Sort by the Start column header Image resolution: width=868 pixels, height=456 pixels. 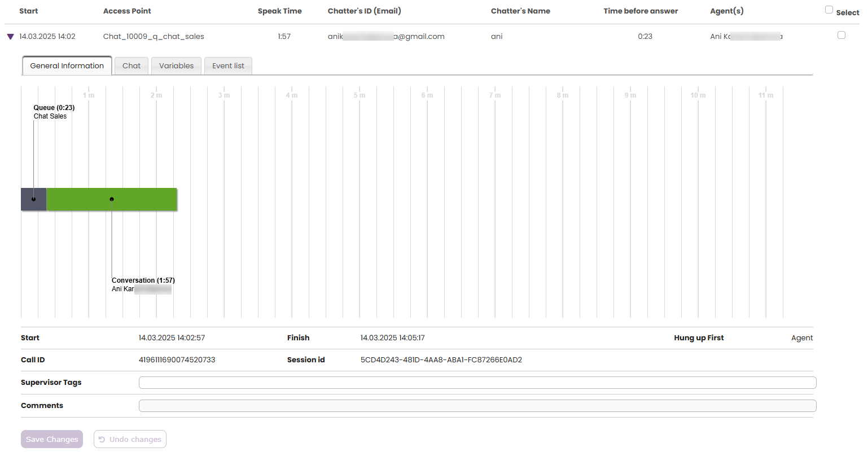(x=29, y=11)
